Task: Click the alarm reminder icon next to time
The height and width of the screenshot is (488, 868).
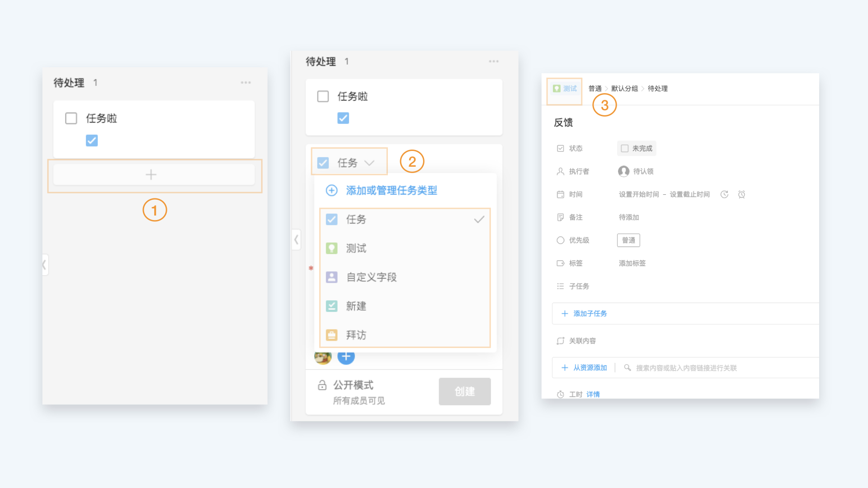Action: [x=741, y=194]
